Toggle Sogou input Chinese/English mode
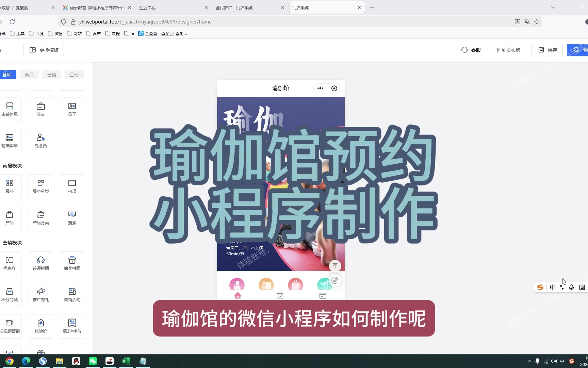Viewport: 588px width, 368px height. click(553, 287)
